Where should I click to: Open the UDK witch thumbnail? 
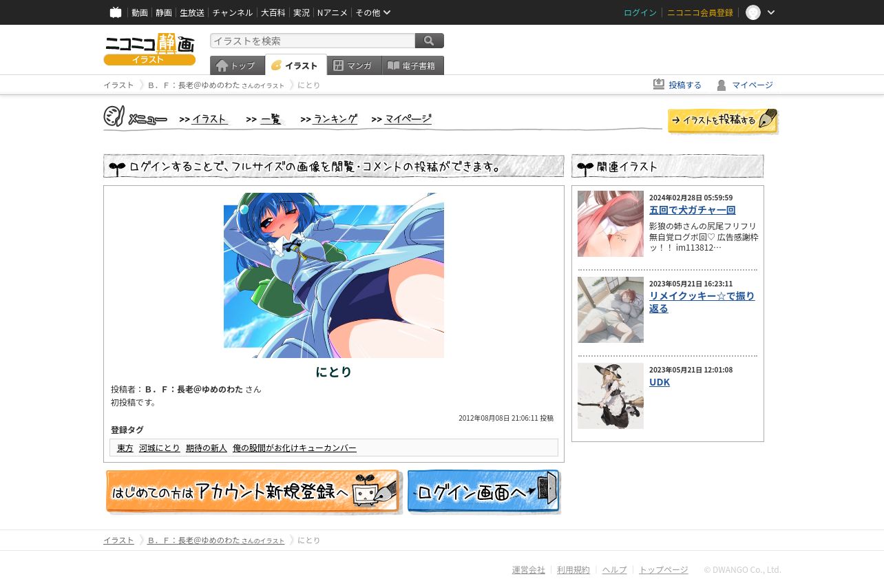pos(611,396)
